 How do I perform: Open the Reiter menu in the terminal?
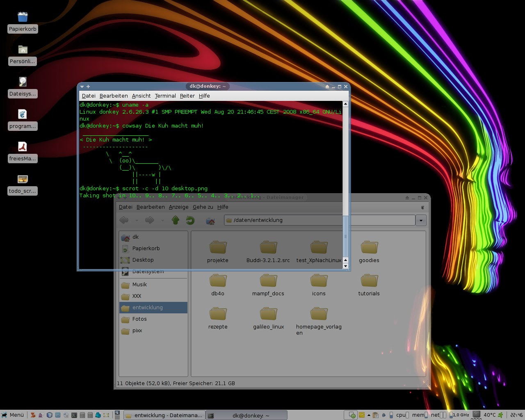[187, 96]
